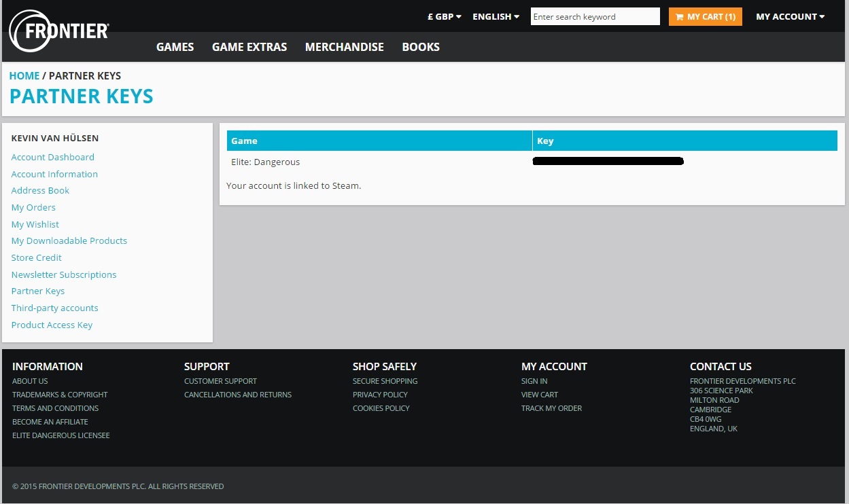Open Store Credit in sidebar
Viewport: 849px width, 504px height.
click(37, 257)
